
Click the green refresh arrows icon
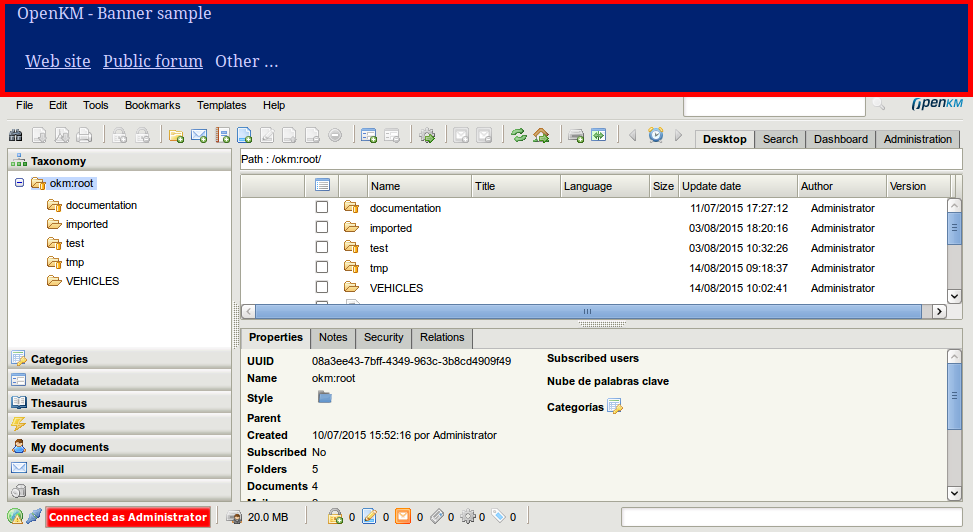coord(519,135)
